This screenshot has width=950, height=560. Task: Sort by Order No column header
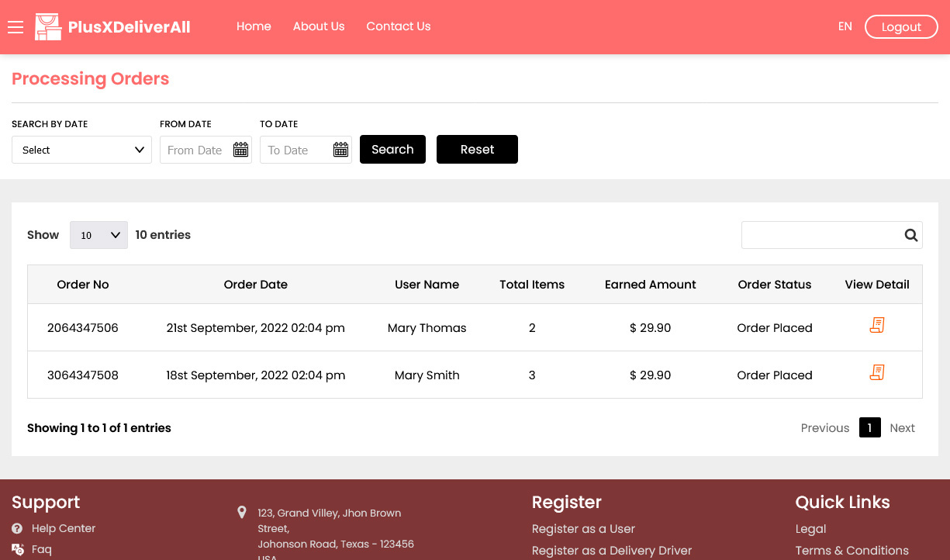(x=83, y=285)
